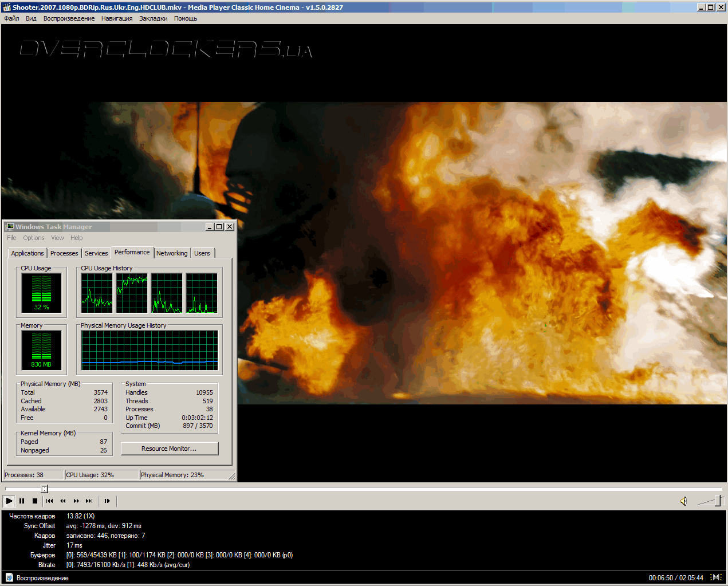Viewport: 728px width, 586px height.
Task: Minimize the Media Player Classic window
Action: coord(701,7)
